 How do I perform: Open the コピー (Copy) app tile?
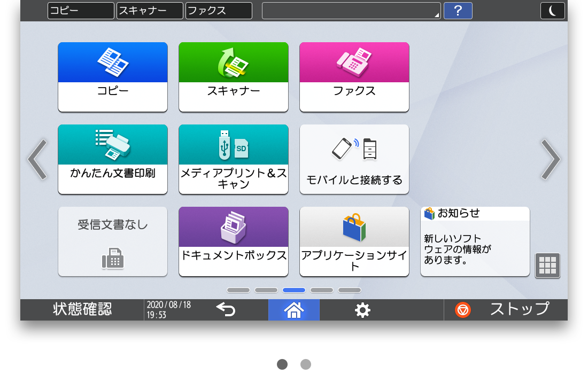[x=113, y=77]
